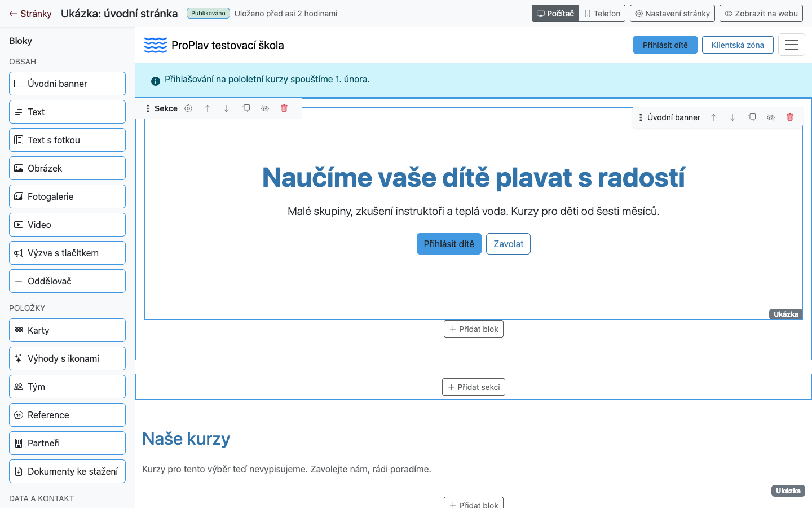Click ProPlav testovací škola site title
812x508 pixels.
[x=228, y=45]
